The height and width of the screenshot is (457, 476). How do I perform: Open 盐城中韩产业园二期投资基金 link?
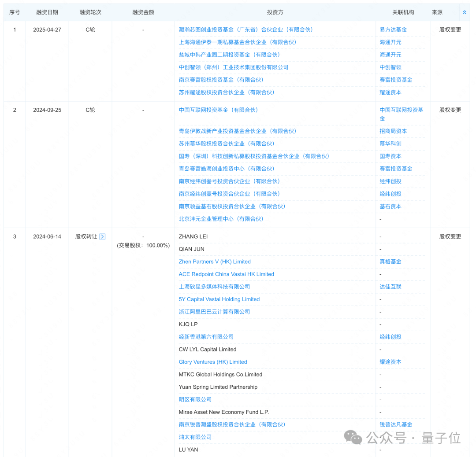click(x=229, y=55)
